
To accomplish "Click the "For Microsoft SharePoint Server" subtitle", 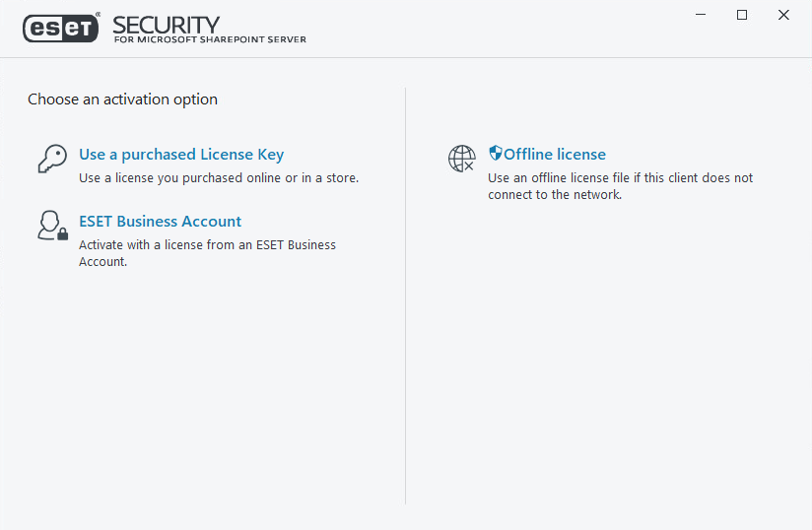I will [210, 40].
